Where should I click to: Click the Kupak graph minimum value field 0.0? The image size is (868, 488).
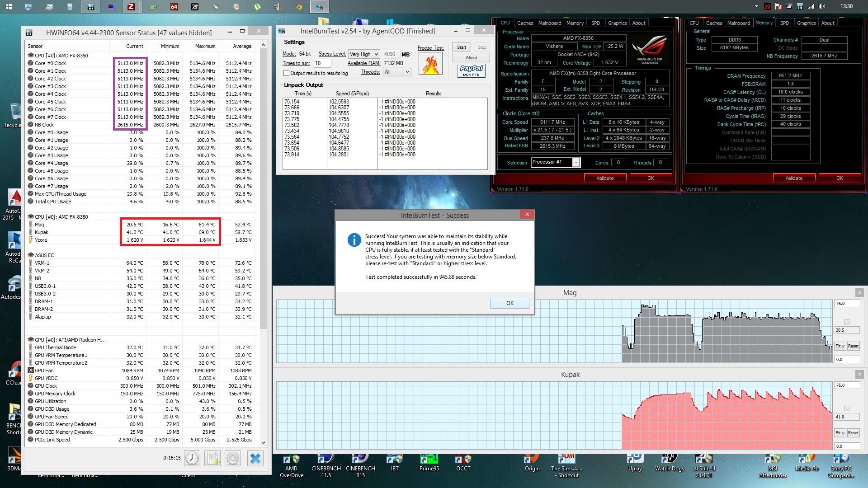[847, 446]
